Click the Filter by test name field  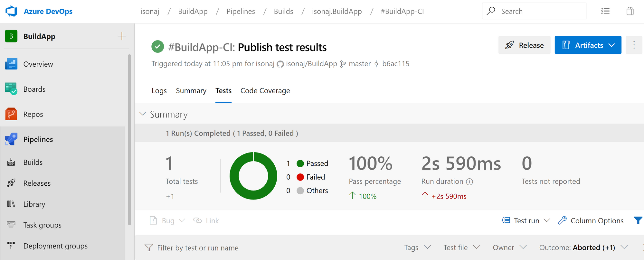(198, 247)
